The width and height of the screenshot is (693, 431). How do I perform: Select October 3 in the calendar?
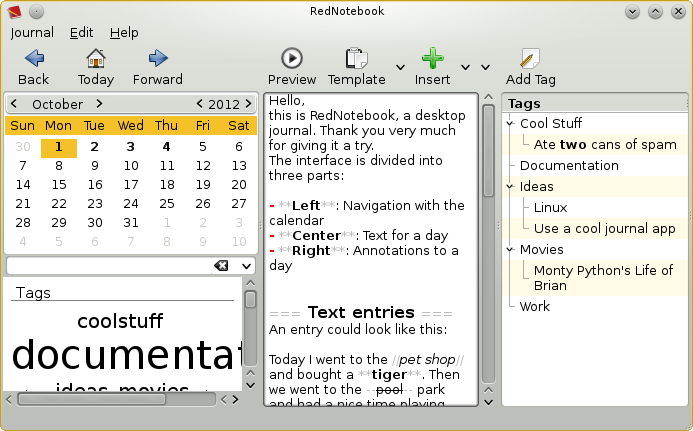pos(130,147)
